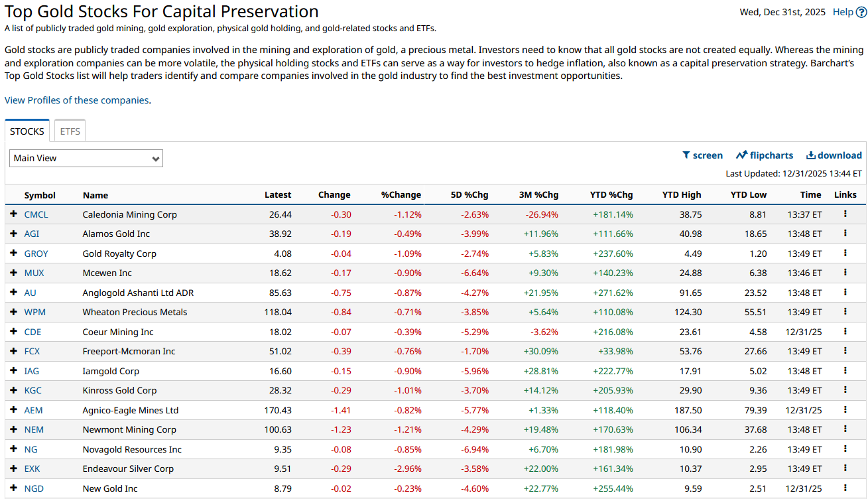868x499 pixels.
Task: Sort table by YTD %Chg column
Action: pos(611,195)
